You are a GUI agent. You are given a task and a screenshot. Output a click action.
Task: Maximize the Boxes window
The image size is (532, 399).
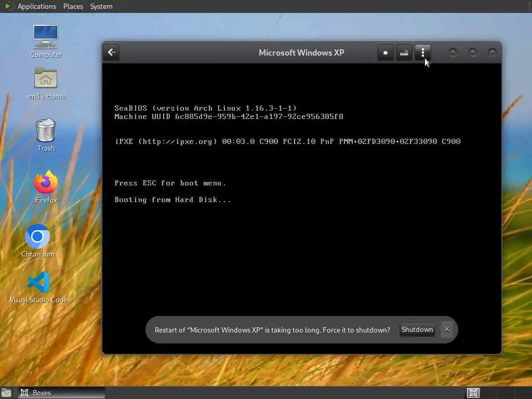pyautogui.click(x=473, y=52)
